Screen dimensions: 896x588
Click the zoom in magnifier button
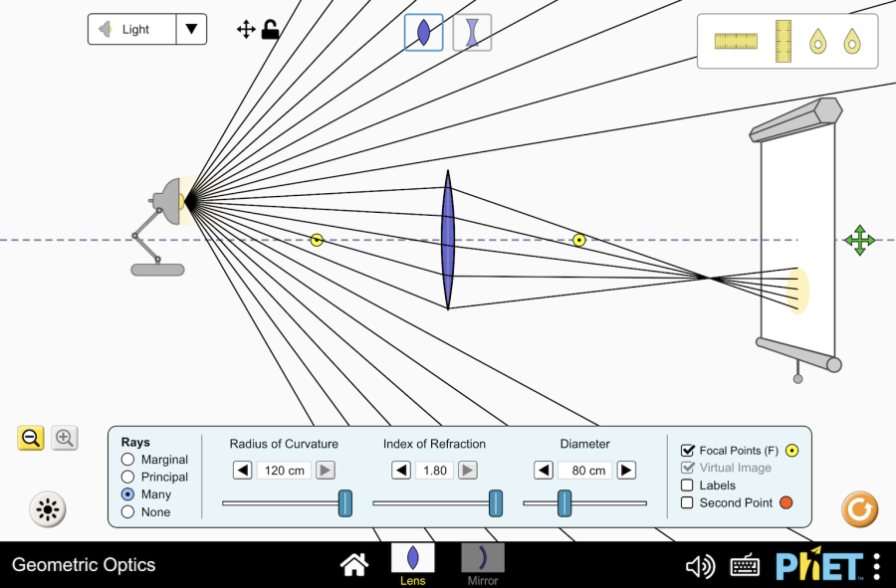click(65, 438)
